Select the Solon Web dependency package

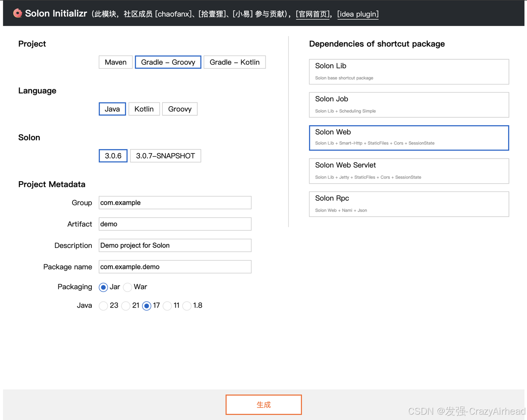[x=409, y=138]
